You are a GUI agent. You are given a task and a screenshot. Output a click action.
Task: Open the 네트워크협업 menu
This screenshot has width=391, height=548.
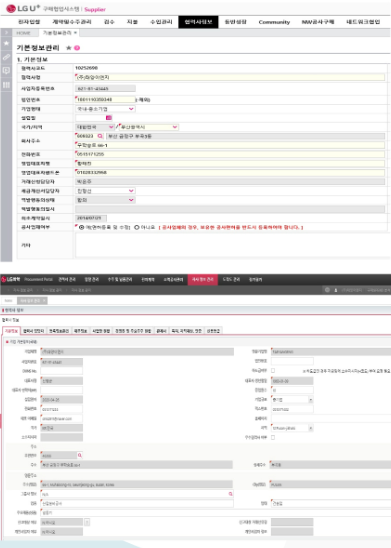pos(363,22)
